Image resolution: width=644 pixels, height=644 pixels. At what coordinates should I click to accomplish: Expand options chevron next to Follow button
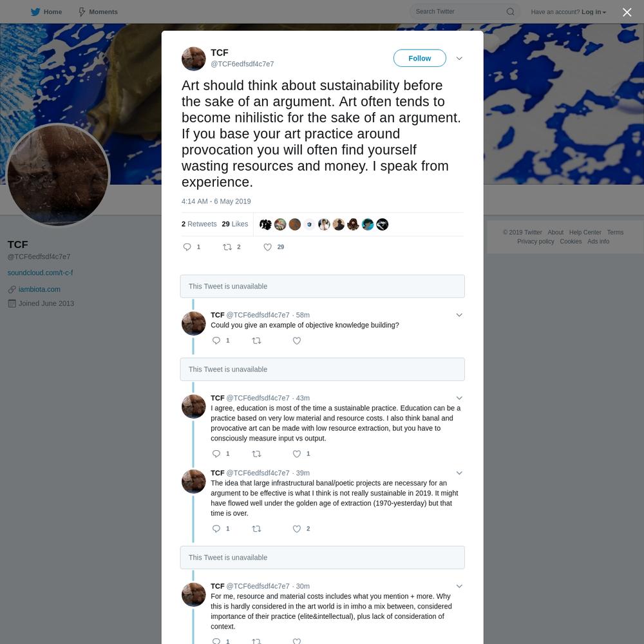[459, 59]
